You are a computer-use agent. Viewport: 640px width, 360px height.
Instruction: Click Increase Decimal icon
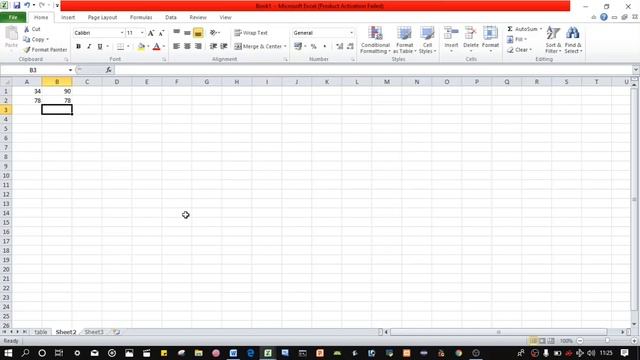click(x=340, y=47)
